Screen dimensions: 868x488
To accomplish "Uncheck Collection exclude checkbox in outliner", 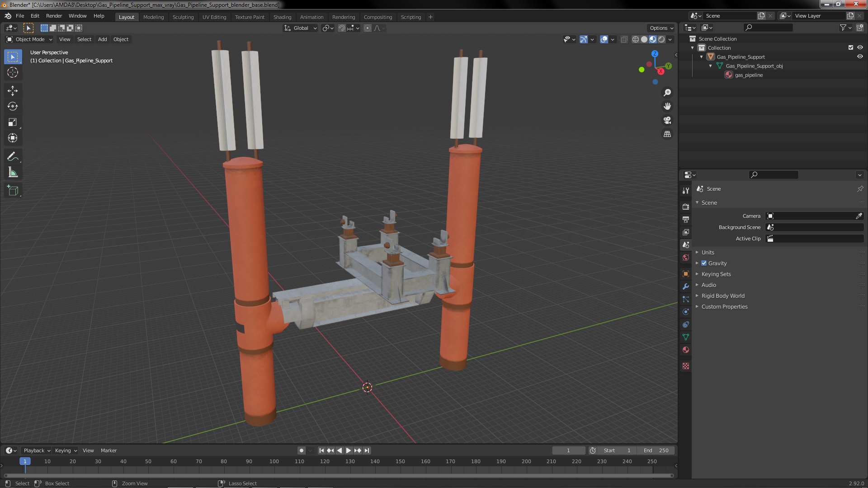I will (851, 48).
